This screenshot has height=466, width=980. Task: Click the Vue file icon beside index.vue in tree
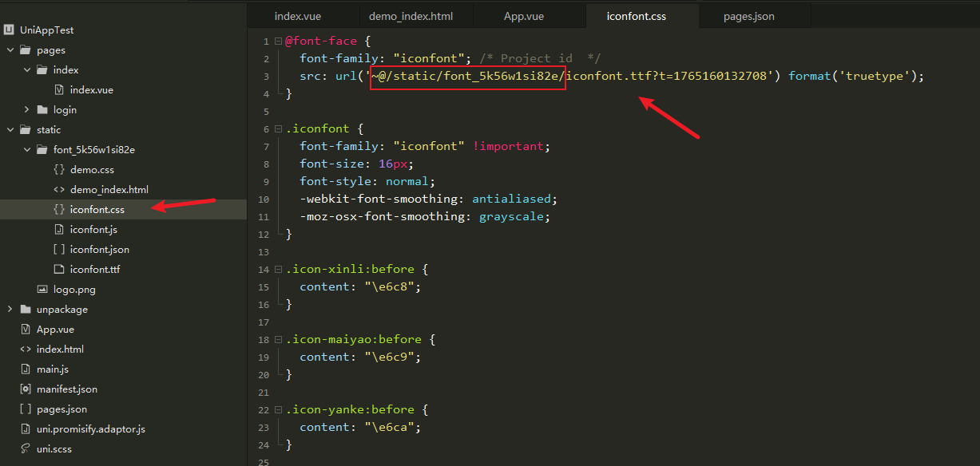59,89
